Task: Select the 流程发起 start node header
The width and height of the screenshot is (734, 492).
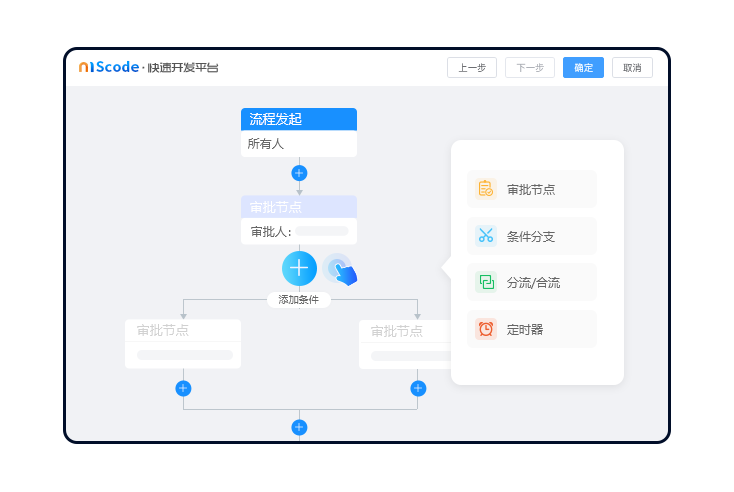Action: (x=299, y=119)
